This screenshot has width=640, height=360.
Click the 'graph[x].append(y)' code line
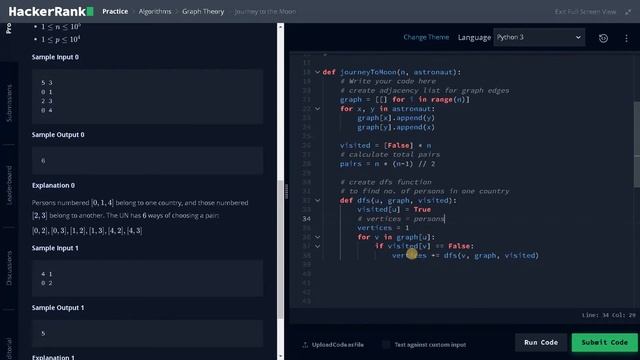point(396,118)
